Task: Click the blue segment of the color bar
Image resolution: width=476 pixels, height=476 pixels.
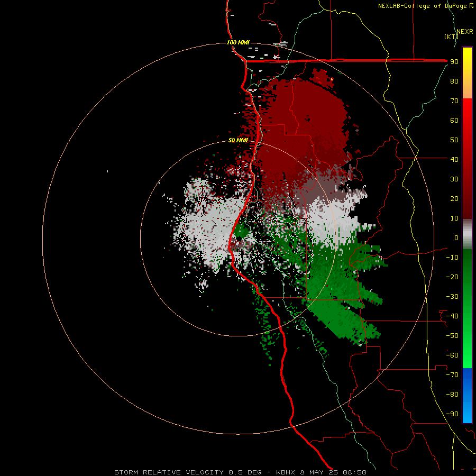Action: click(467, 396)
